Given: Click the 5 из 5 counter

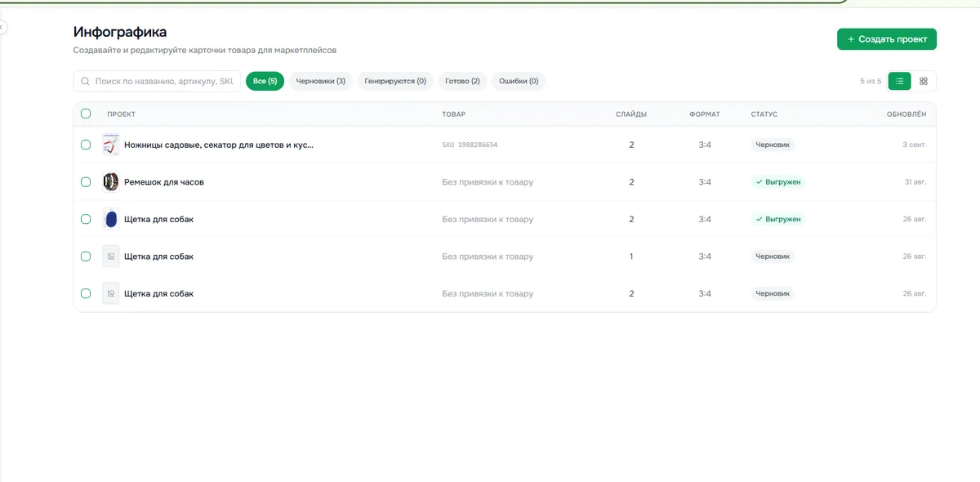Looking at the screenshot, I should pos(871,82).
